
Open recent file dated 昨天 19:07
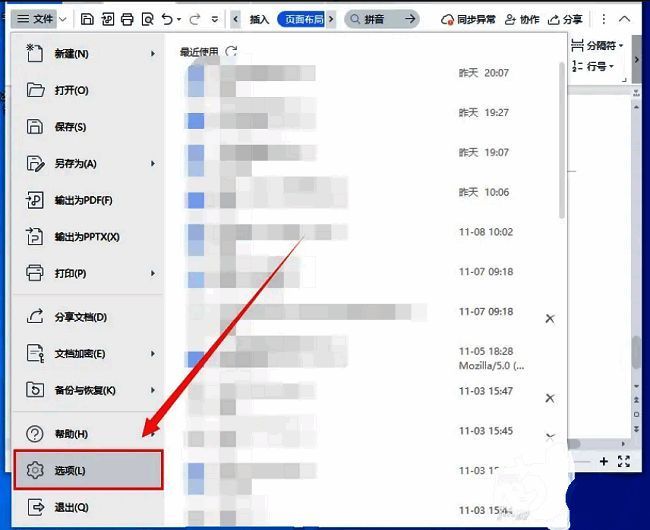pyautogui.click(x=348, y=152)
